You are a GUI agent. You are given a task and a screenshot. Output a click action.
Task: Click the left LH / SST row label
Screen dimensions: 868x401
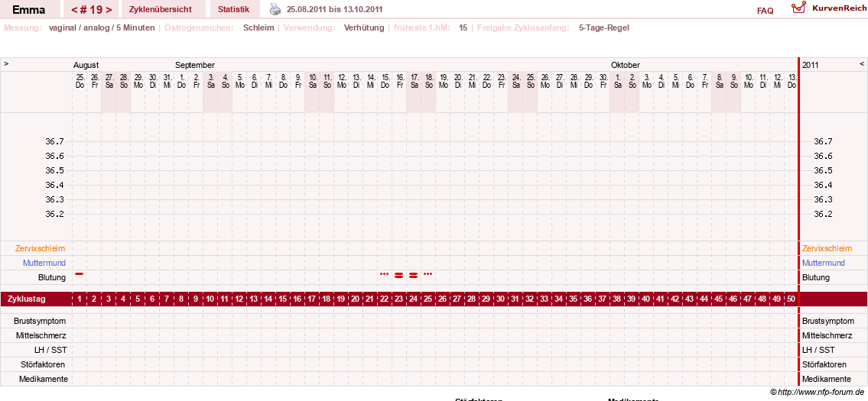click(x=50, y=350)
